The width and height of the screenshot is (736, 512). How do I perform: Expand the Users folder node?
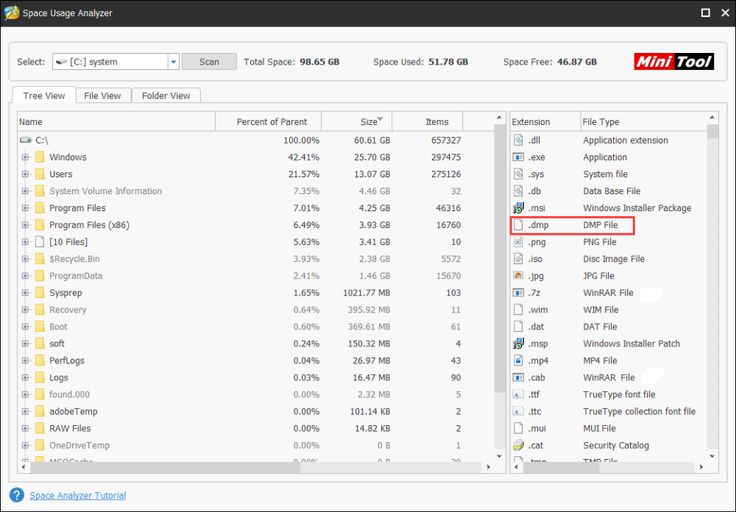25,174
